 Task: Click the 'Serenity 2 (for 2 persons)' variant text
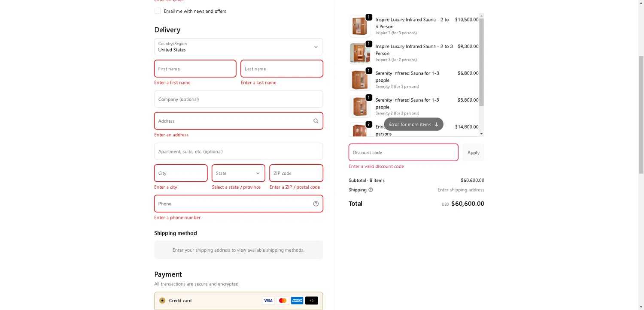point(397,113)
